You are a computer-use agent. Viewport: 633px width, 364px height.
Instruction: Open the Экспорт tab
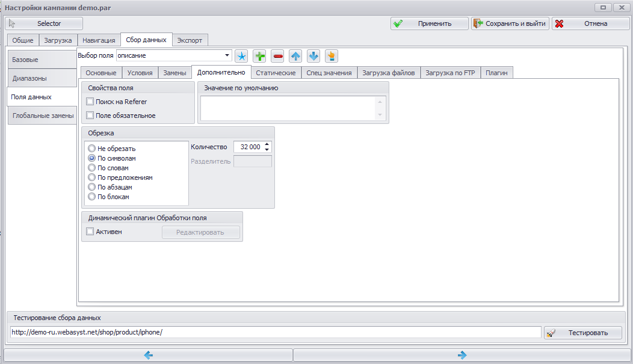[190, 40]
